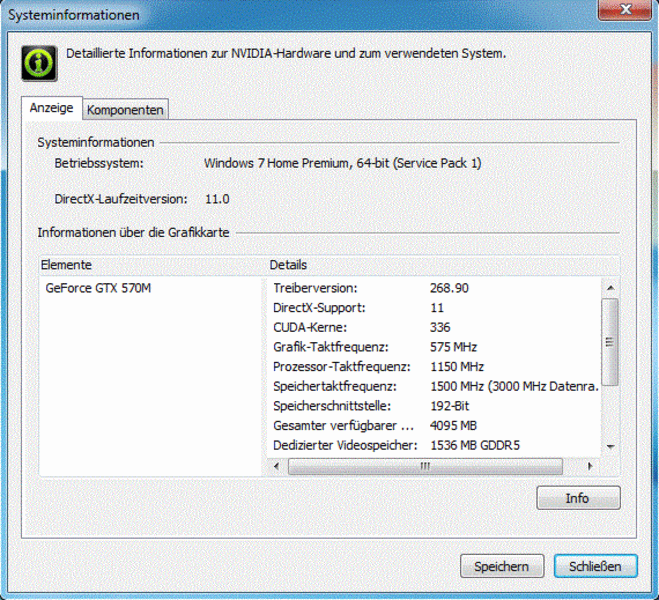Select GeForce GTX 570M in Elemente list

tap(98, 288)
